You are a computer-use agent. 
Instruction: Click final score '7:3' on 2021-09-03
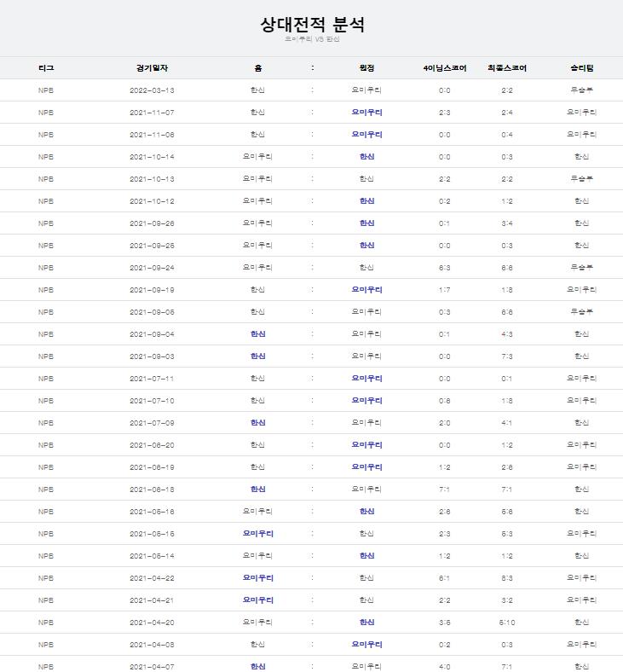click(507, 356)
